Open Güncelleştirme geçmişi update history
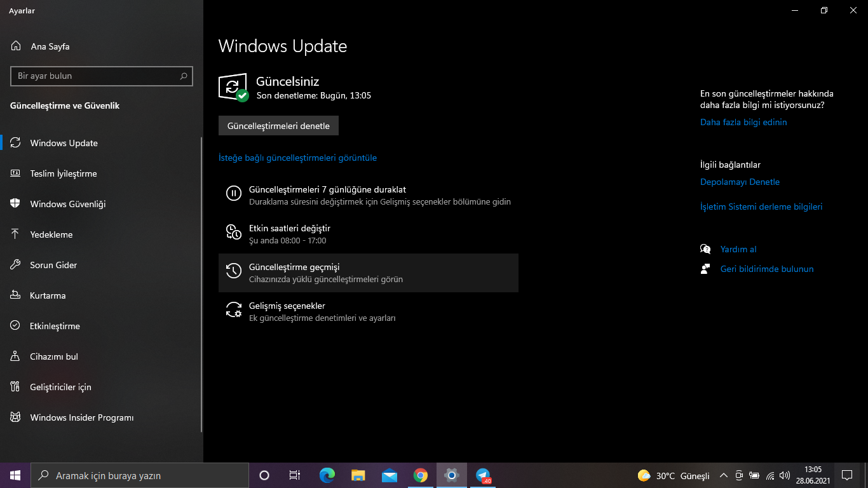Image resolution: width=868 pixels, height=488 pixels. [x=369, y=273]
